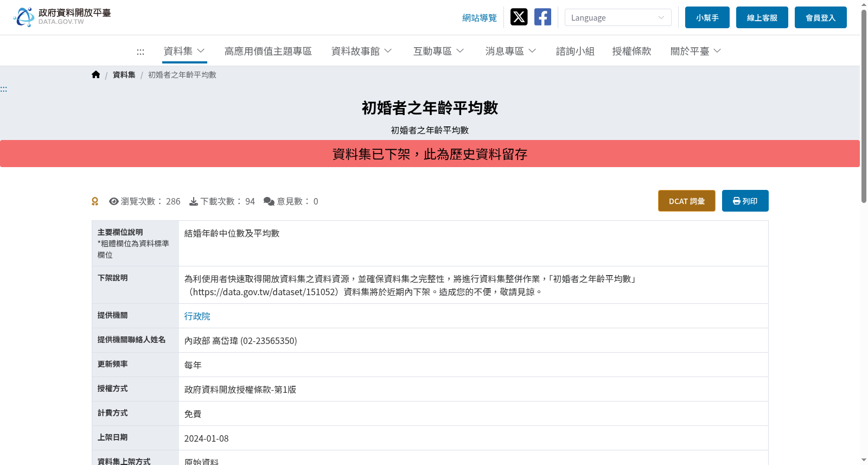
Task: Print the page with 列印 button
Action: pyautogui.click(x=745, y=201)
